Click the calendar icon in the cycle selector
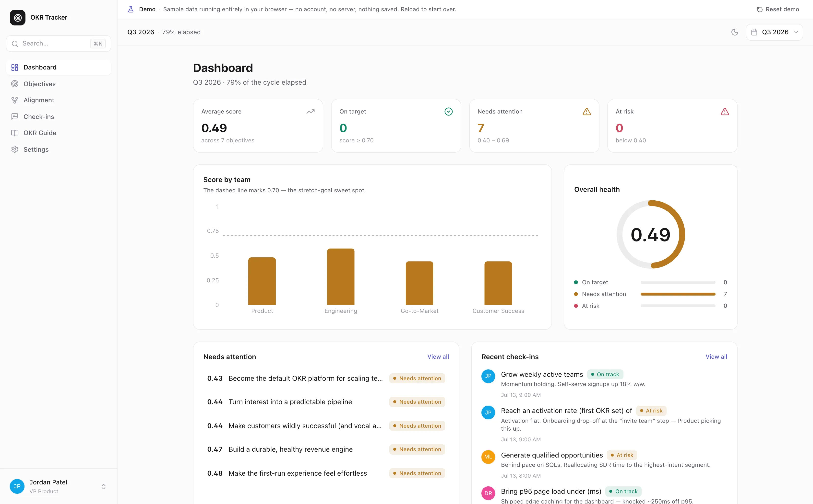Image resolution: width=813 pixels, height=504 pixels. 754,32
